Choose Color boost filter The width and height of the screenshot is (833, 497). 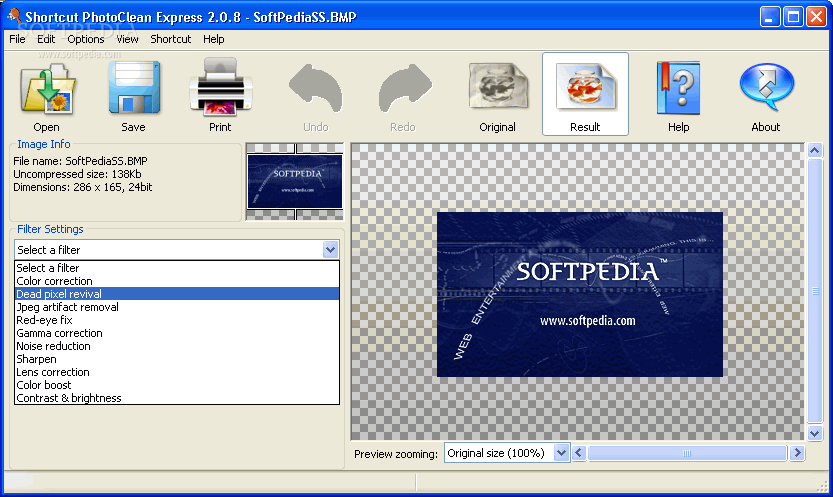coord(177,385)
